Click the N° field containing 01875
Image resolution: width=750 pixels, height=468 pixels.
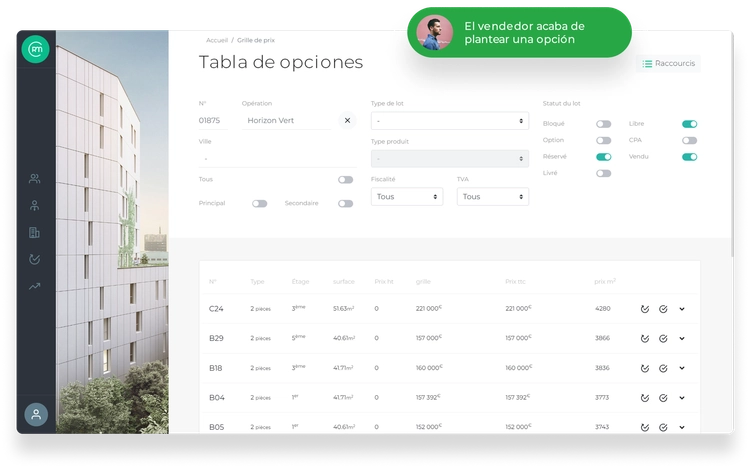213,120
